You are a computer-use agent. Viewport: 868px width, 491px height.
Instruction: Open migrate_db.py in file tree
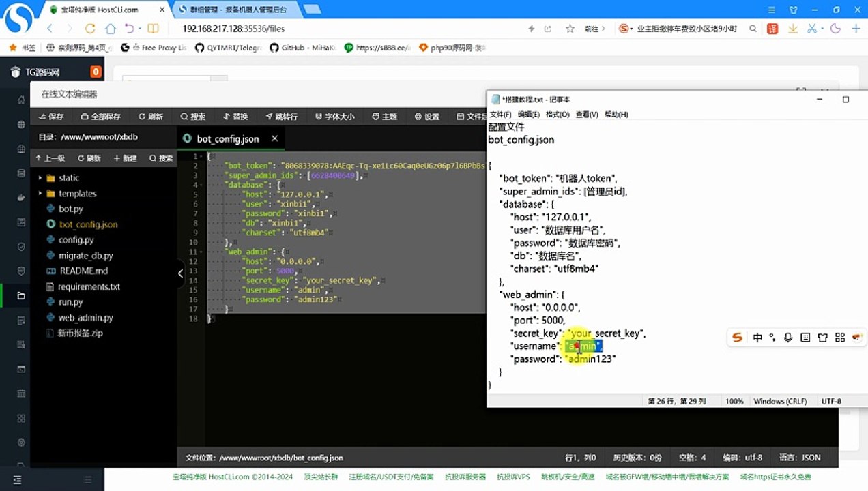[x=85, y=256]
